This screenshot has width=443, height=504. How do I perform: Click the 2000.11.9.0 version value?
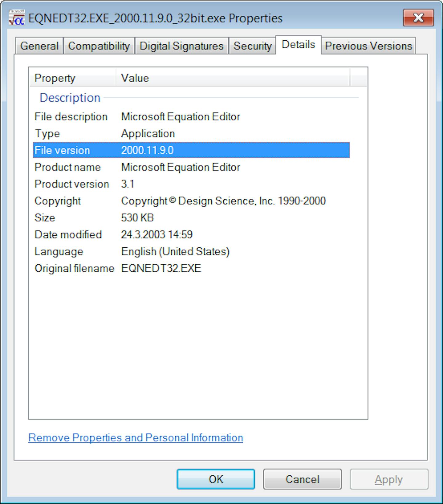point(147,150)
